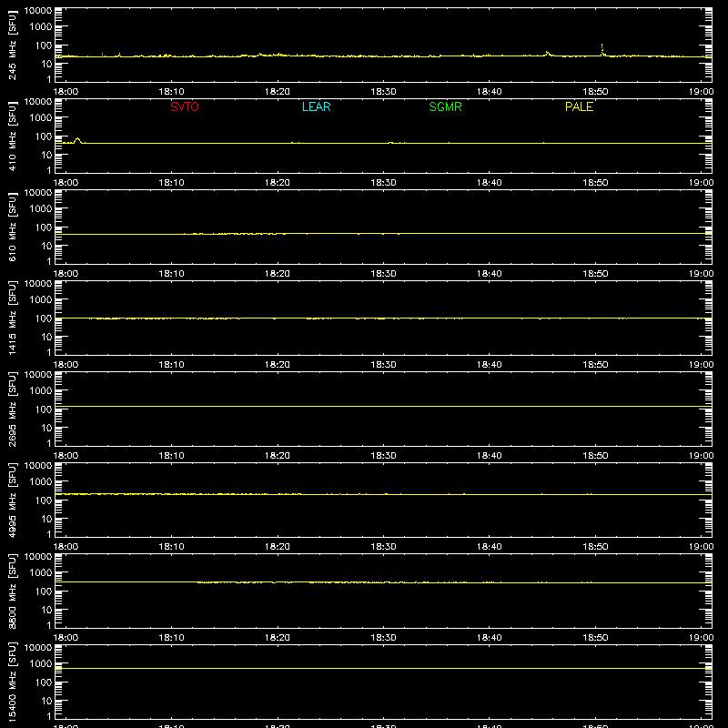The width and height of the screenshot is (728, 728).
Task: Click the flat 2695 MHz flux trace
Action: [383, 406]
